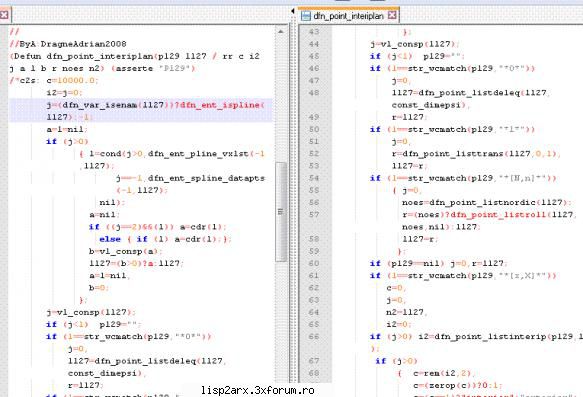Click line number 57 in the gutter

[x=314, y=214]
